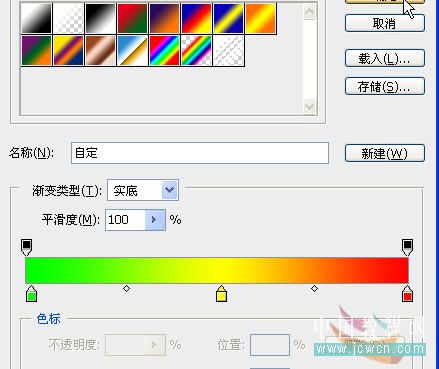
Task: Select the right opacity stop above gradient
Action: 407,247
